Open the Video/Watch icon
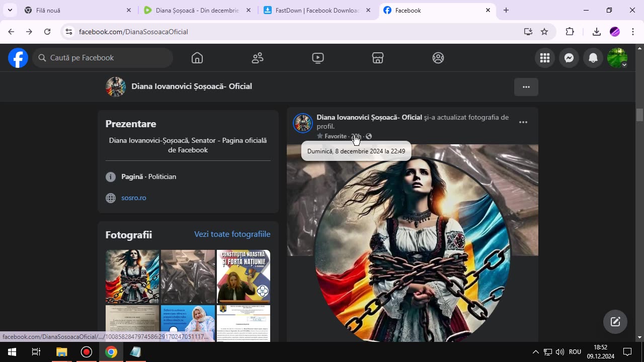644x362 pixels. pyautogui.click(x=318, y=58)
